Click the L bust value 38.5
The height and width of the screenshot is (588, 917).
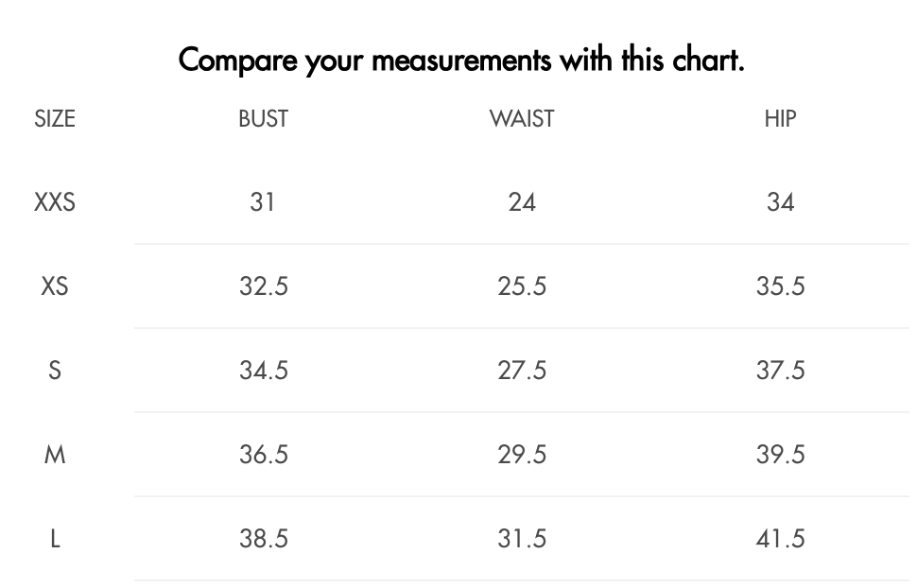263,539
